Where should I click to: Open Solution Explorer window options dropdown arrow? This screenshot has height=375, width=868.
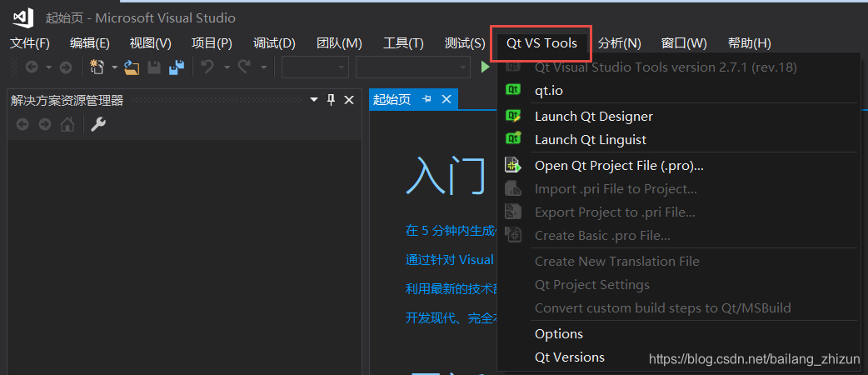pos(314,100)
